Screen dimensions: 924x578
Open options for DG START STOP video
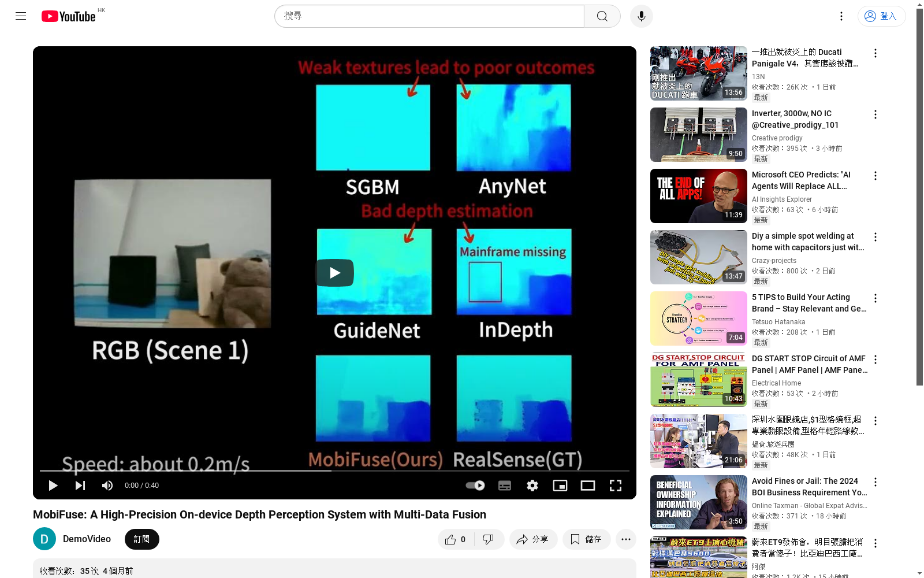(x=875, y=360)
